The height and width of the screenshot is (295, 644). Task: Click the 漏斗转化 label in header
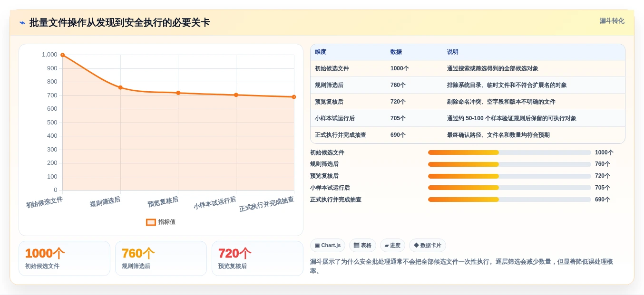612,21
